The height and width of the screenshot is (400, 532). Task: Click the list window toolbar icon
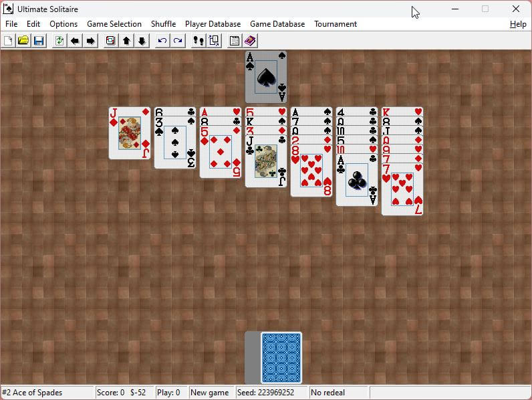(235, 41)
